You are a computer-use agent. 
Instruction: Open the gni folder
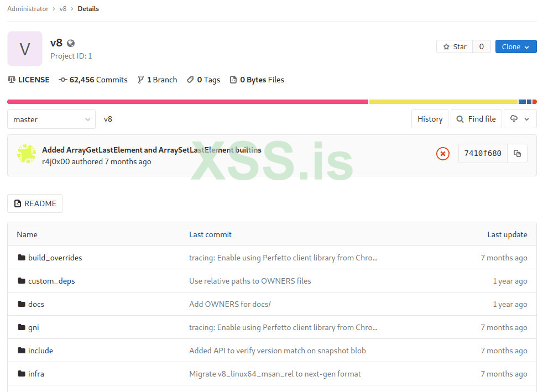tap(34, 328)
